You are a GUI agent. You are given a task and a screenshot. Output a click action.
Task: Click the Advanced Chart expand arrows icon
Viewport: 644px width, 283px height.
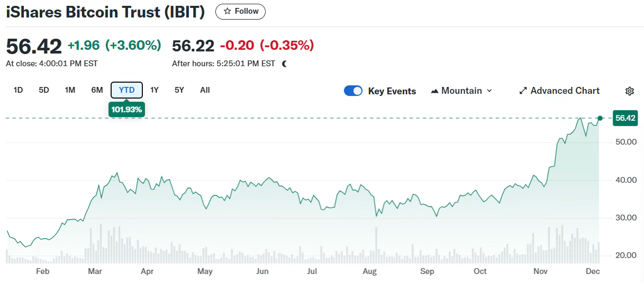click(523, 91)
